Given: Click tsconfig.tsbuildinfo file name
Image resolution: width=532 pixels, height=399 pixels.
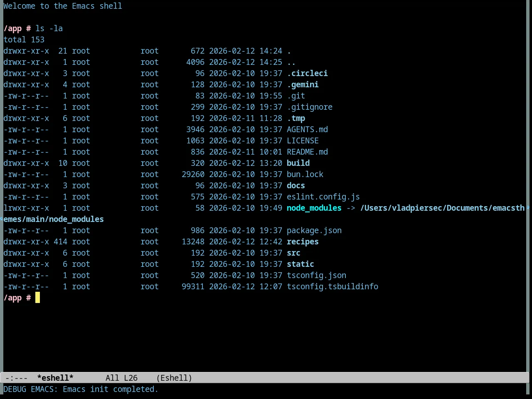Looking at the screenshot, I should coord(332,286).
